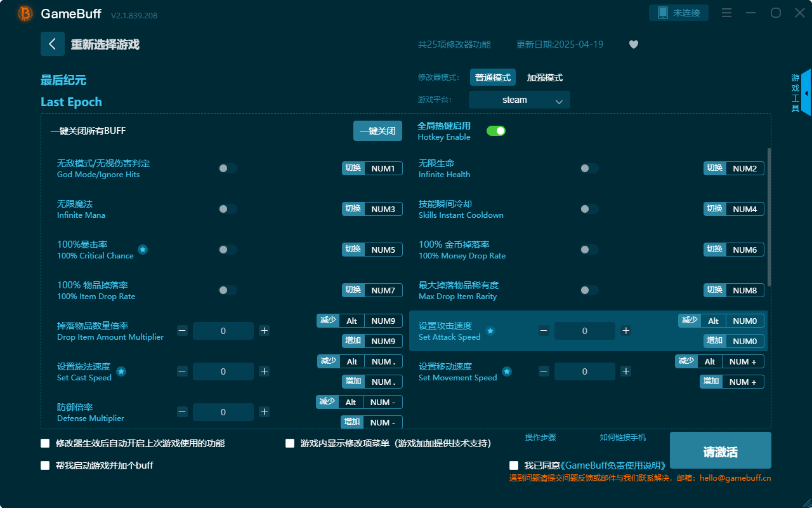
Task: Switch to 加强模式 mode tab
Action: click(545, 77)
